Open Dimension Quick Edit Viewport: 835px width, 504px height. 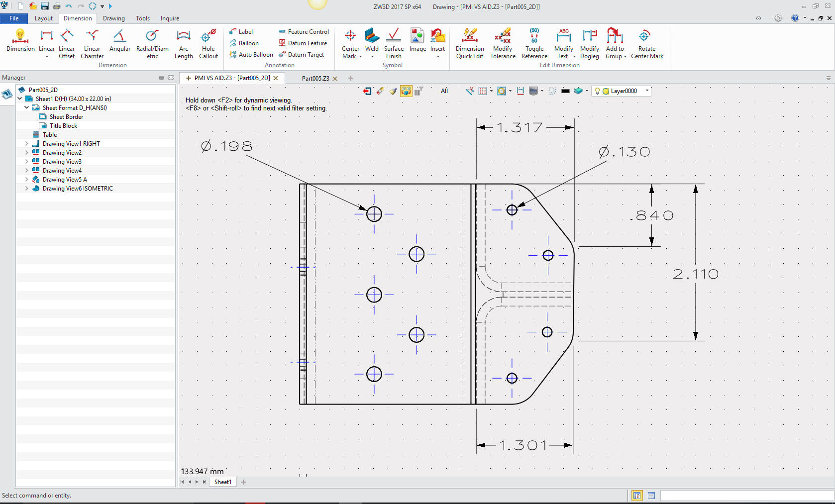click(x=470, y=44)
